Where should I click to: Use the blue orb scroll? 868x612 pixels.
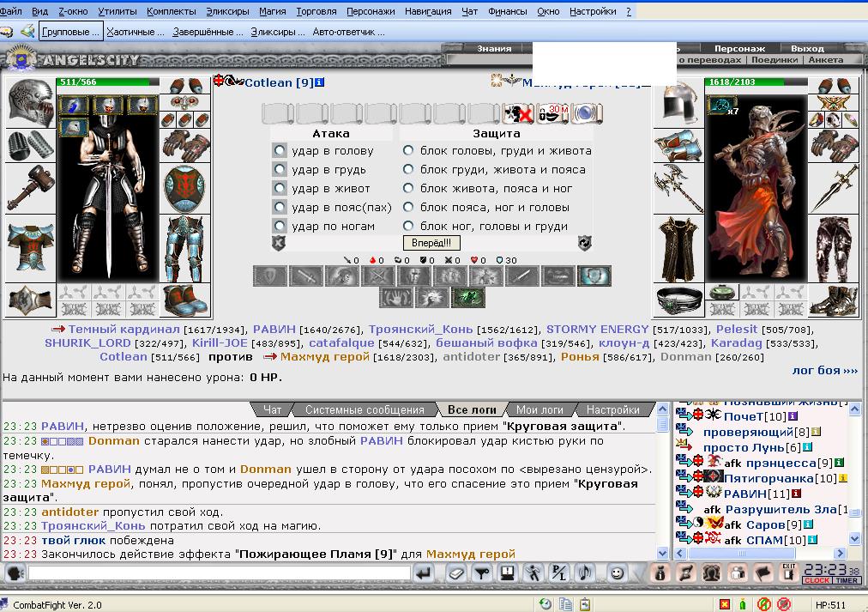pyautogui.click(x=586, y=113)
